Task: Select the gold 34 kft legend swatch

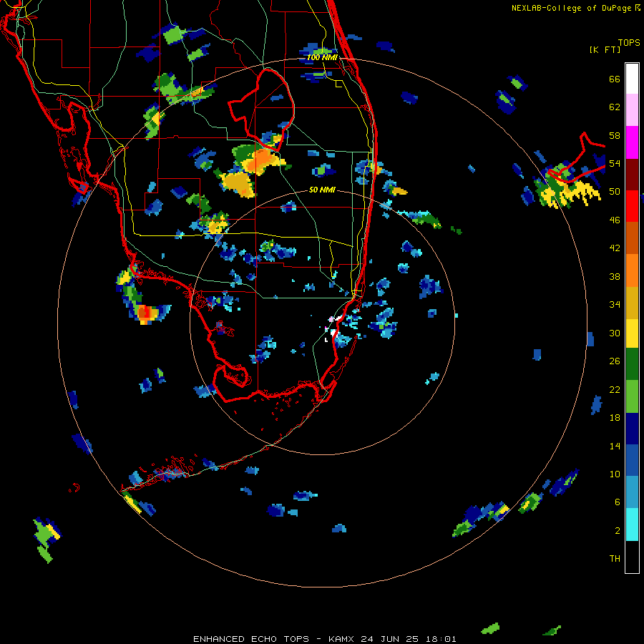Action: coord(632,303)
